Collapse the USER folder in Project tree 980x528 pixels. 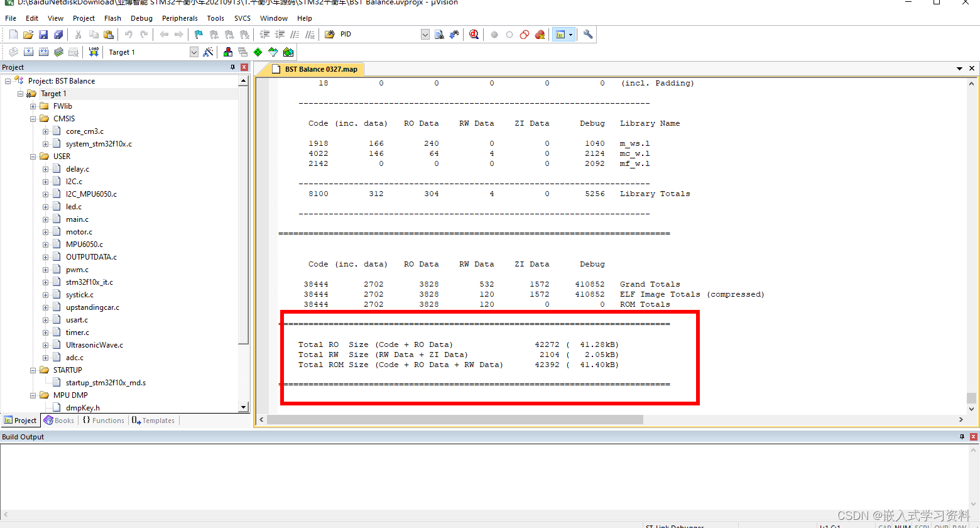pos(32,156)
